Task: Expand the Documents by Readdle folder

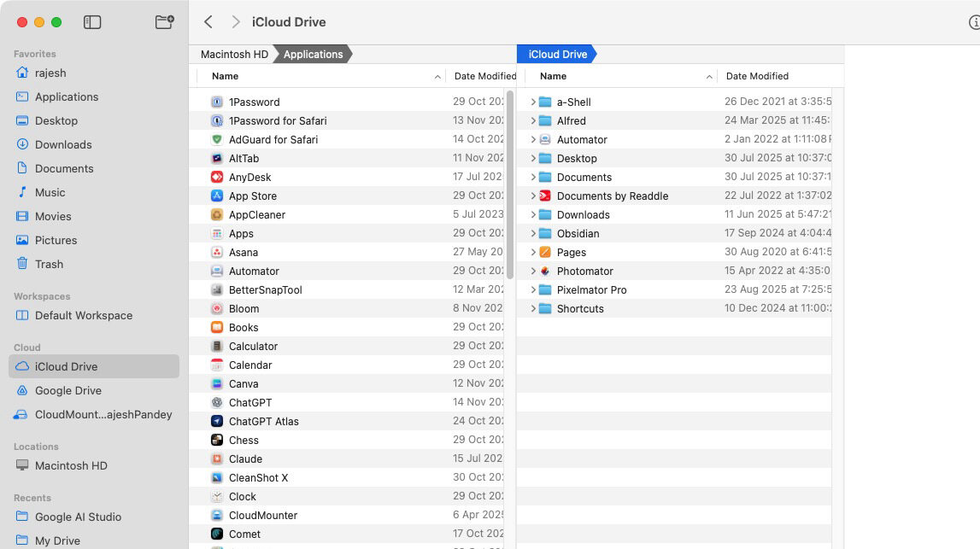Action: point(532,196)
